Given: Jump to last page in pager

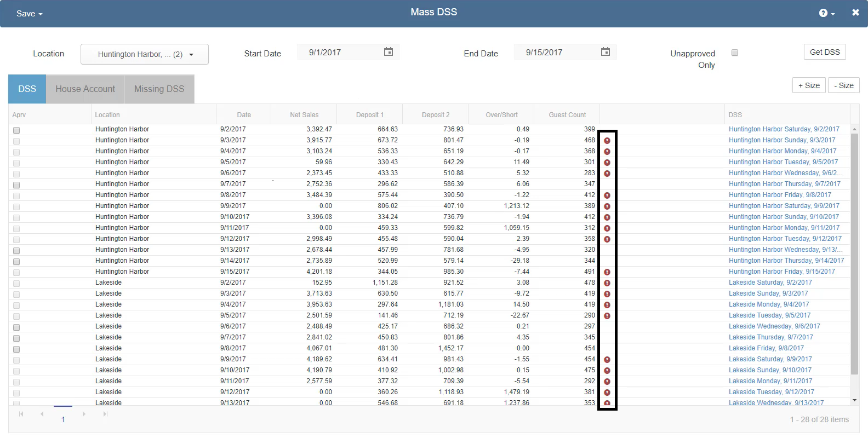Looking at the screenshot, I should [x=105, y=414].
